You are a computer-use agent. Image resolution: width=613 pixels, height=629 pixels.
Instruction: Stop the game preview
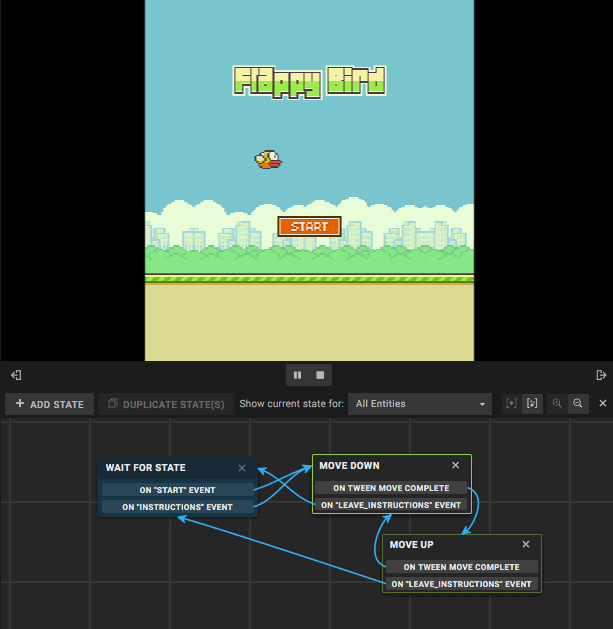[320, 375]
